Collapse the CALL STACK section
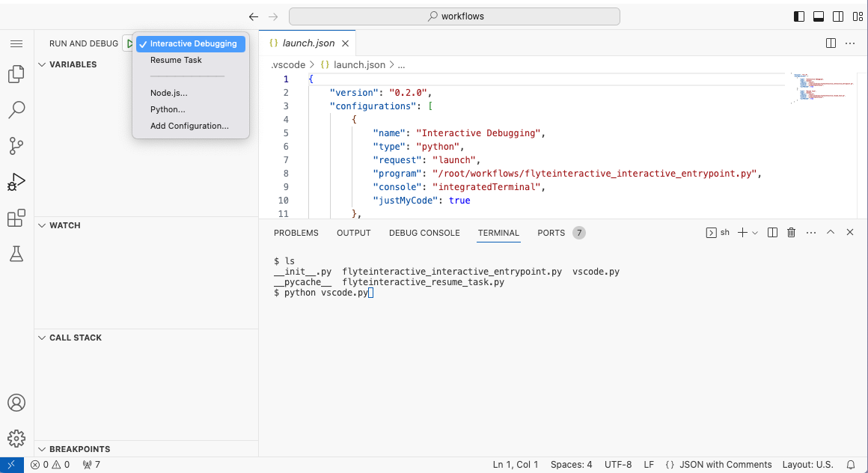The image size is (868, 473). click(41, 338)
